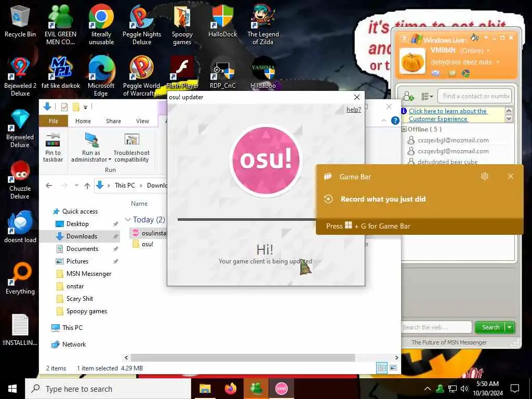
Task: Launch the Hildaboo desktop shortcut
Action: 263,73
